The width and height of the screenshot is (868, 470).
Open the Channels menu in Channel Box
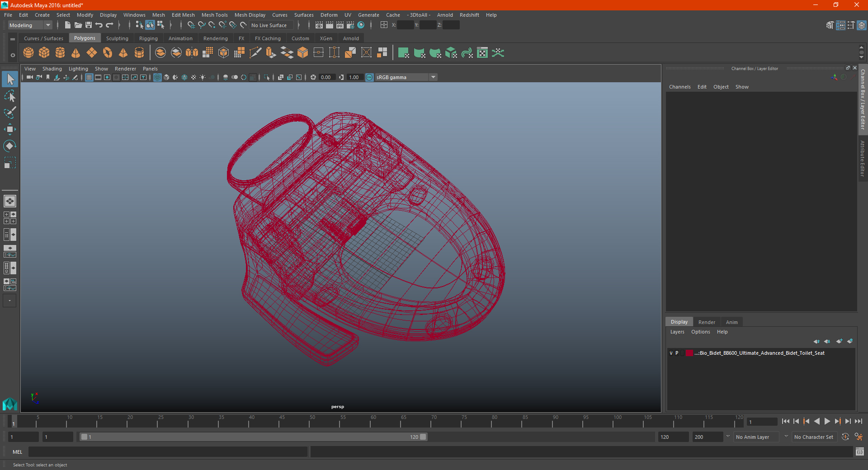point(680,87)
